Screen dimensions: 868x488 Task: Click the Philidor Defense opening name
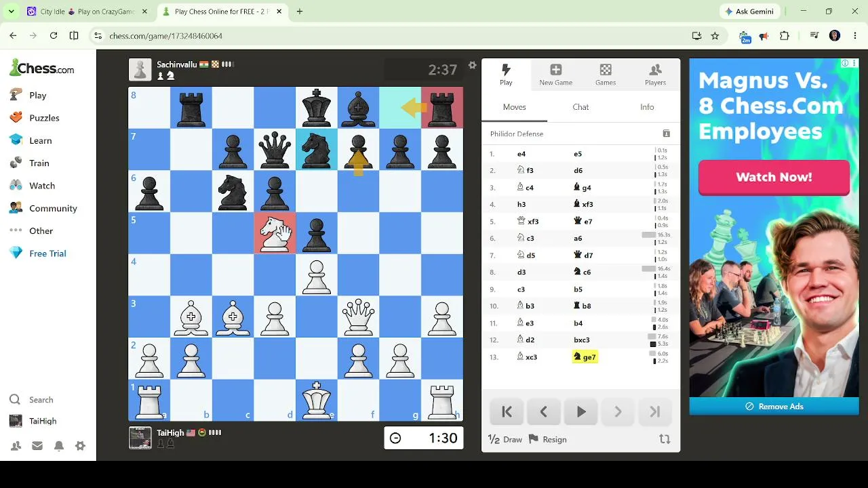coord(517,134)
